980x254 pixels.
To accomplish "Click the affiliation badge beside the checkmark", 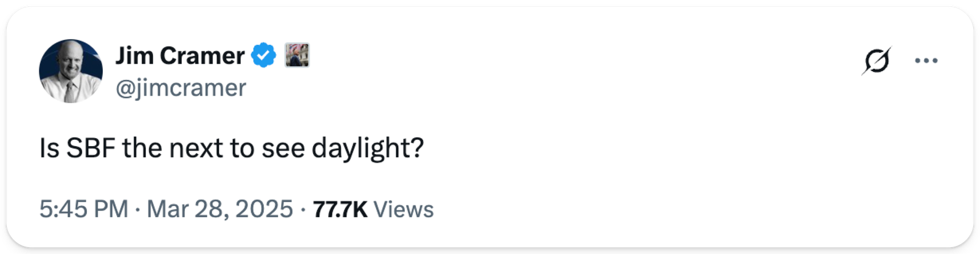I will tap(297, 55).
